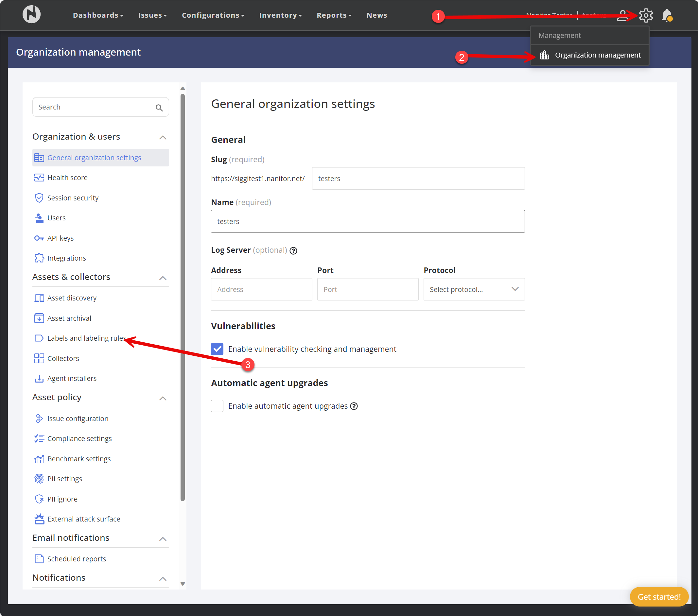Open the Select protocol dropdown
This screenshot has width=698, height=616.
474,289
